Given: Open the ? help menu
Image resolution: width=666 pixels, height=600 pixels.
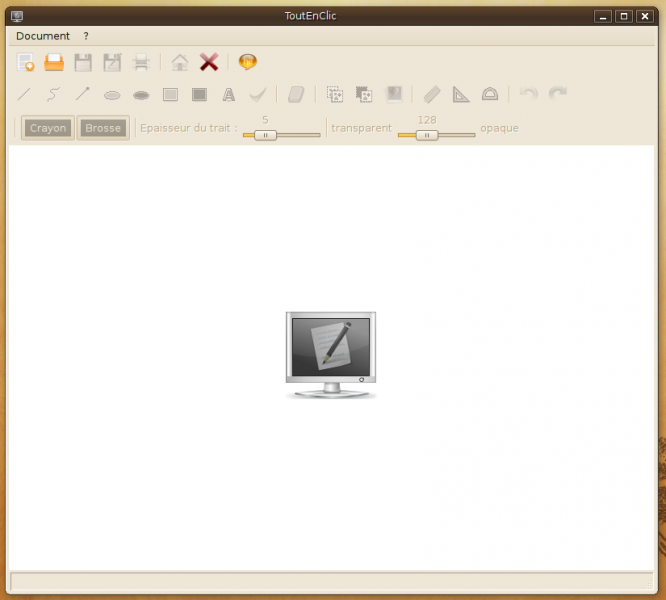Looking at the screenshot, I should (86, 36).
